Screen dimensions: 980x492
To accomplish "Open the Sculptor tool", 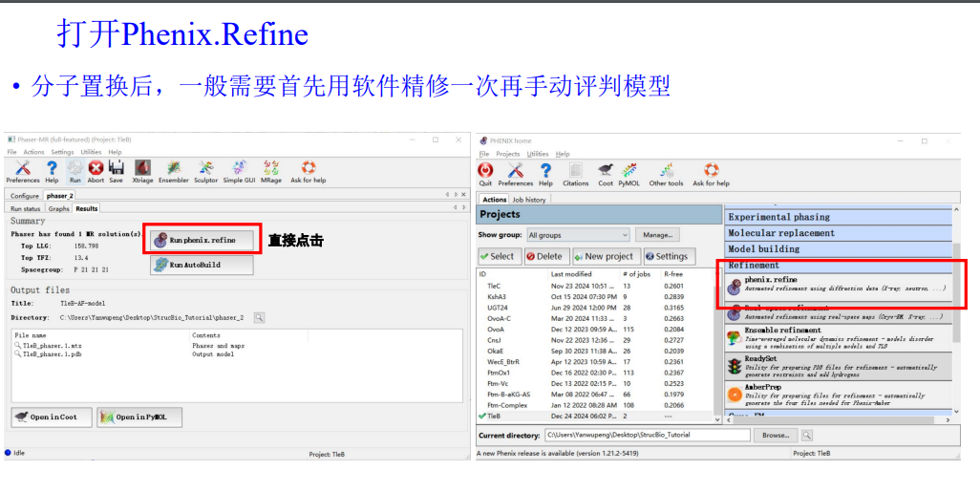I will click(205, 171).
